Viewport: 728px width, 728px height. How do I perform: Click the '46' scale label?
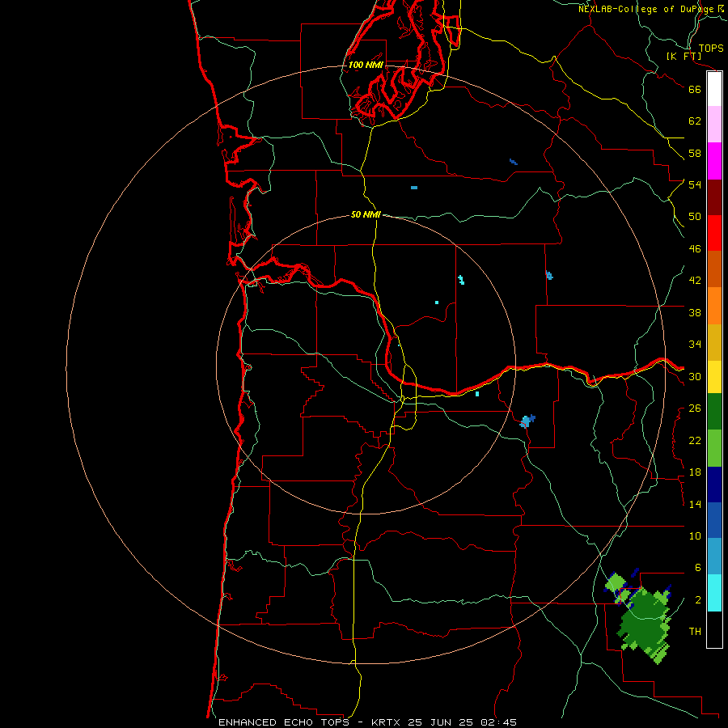[x=695, y=249]
